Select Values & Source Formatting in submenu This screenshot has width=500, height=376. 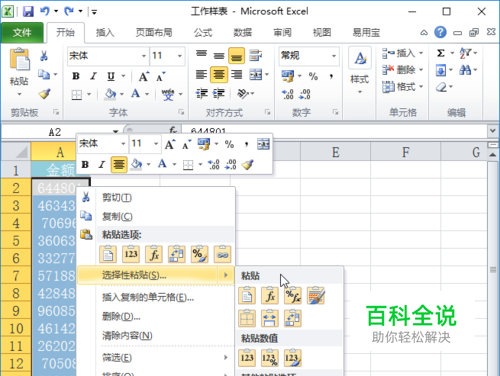point(293,358)
